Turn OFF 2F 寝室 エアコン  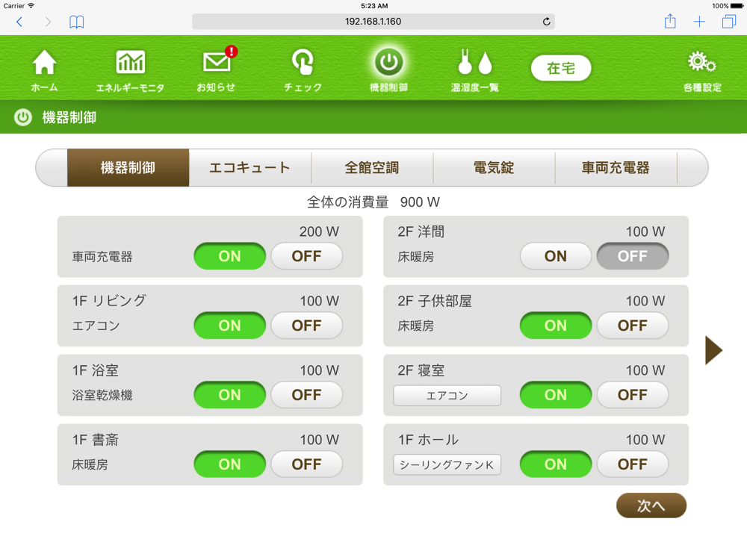click(x=633, y=395)
